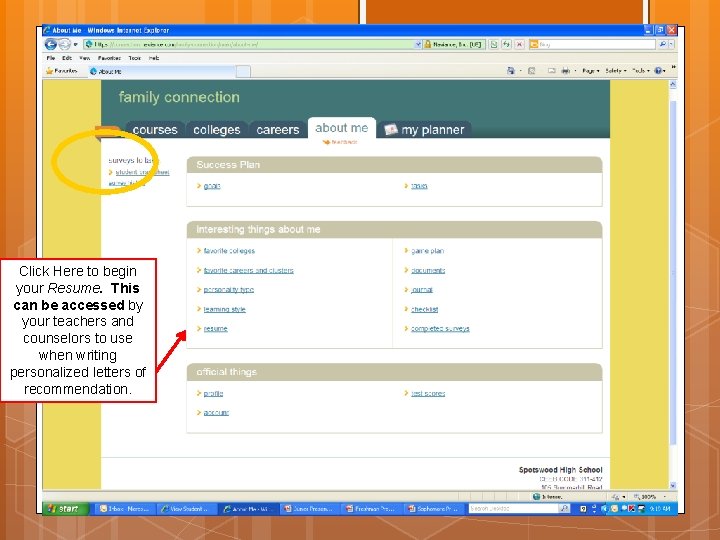Open favorite careers and clusters link

click(x=248, y=270)
